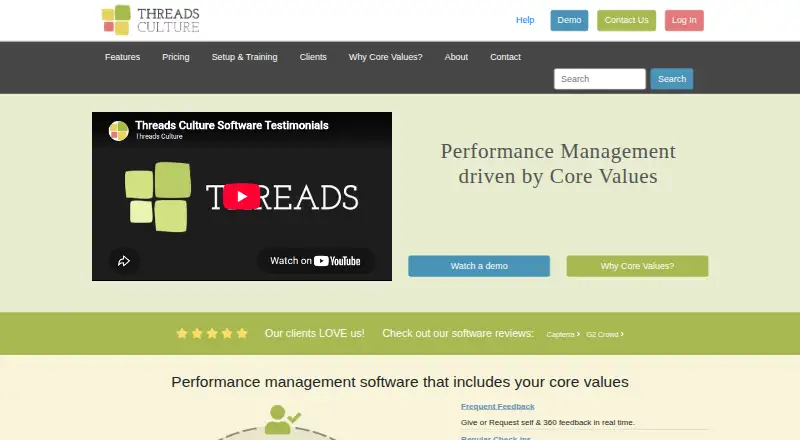This screenshot has width=800, height=440.
Task: Share the video via arrow icon
Action: 124,261
